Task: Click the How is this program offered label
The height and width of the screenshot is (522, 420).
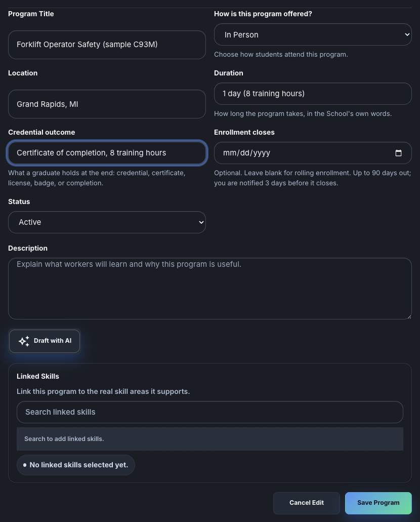Action: coord(263,14)
